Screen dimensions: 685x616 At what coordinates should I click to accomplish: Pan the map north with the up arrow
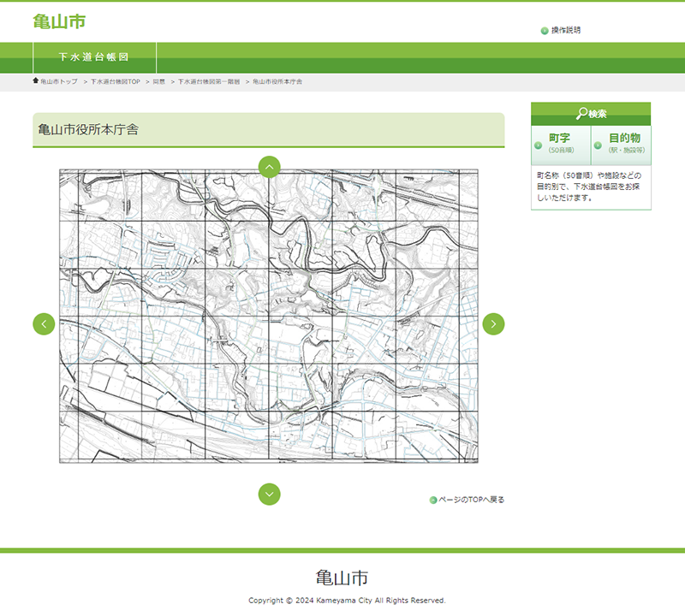click(x=269, y=167)
